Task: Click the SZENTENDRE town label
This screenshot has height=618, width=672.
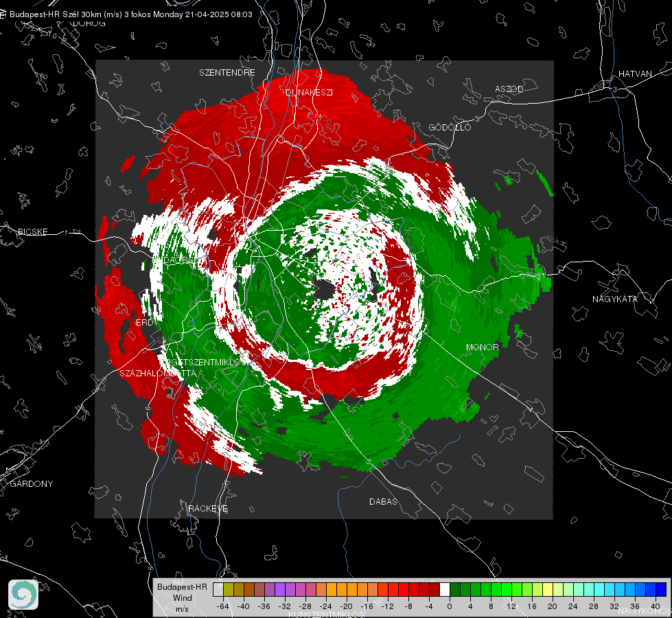Action: 227,73
